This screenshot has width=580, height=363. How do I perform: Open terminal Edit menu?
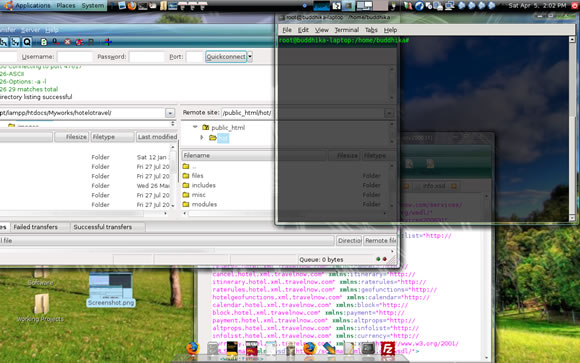tap(303, 30)
